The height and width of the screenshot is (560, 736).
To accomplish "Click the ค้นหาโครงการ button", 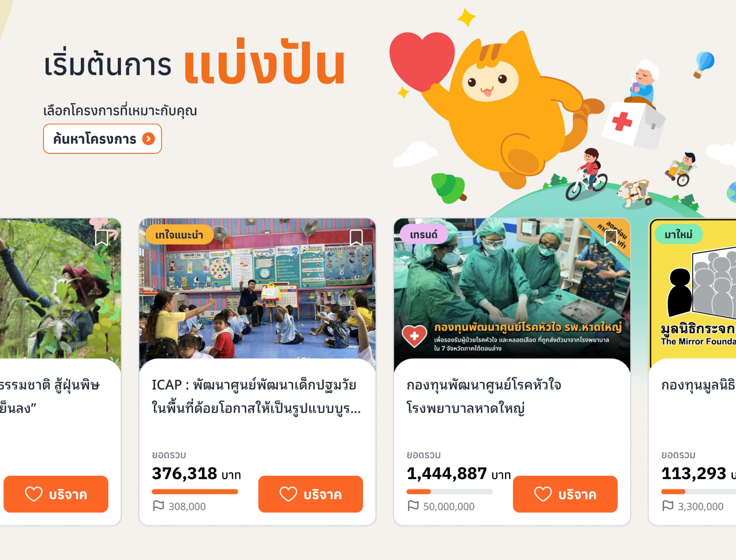I will [102, 139].
